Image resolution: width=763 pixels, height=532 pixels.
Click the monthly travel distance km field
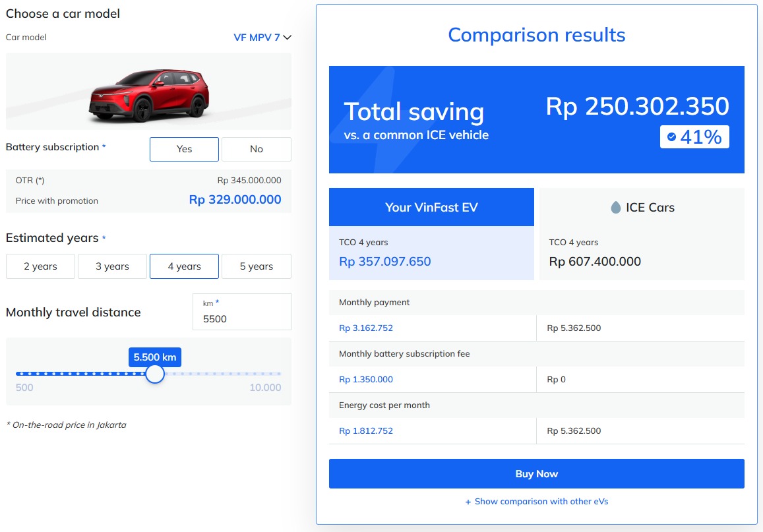(242, 312)
